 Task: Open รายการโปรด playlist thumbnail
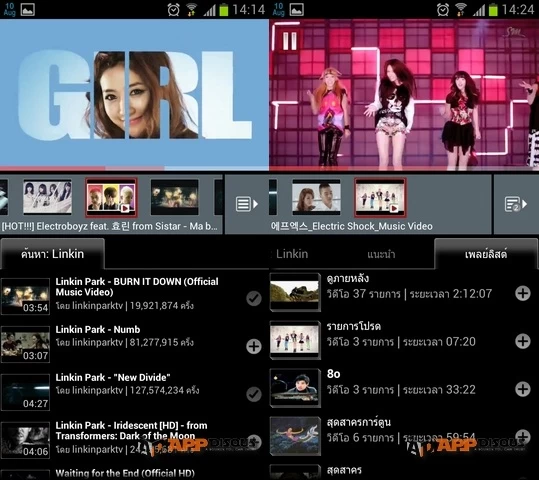click(295, 340)
